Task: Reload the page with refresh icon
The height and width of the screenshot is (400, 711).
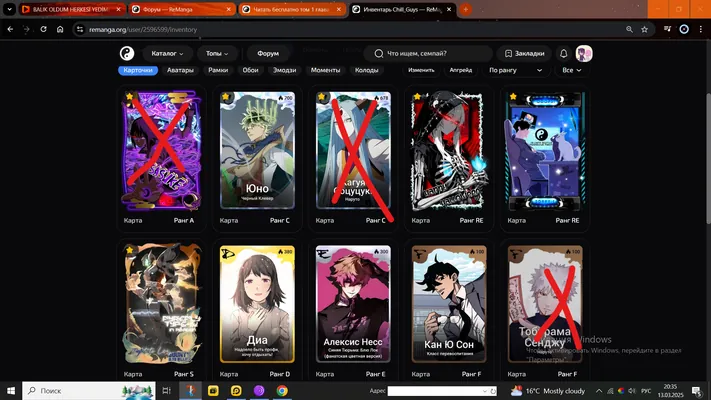Action: coord(43,29)
